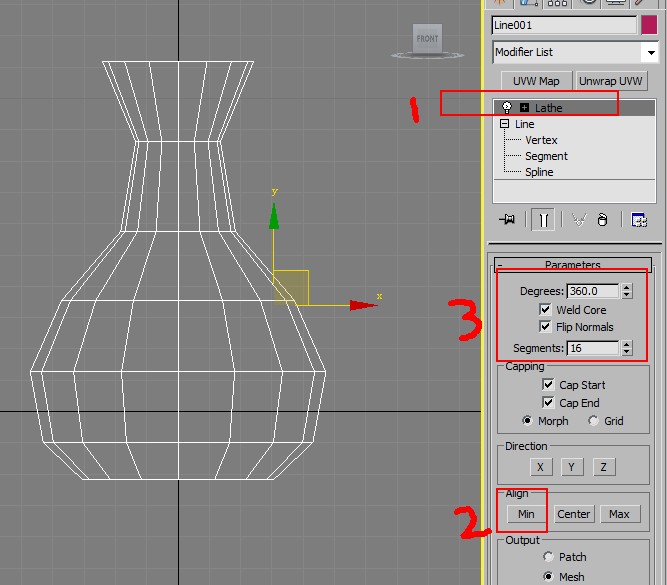
Task: Apply the UVW Map modifier button
Action: point(536,81)
